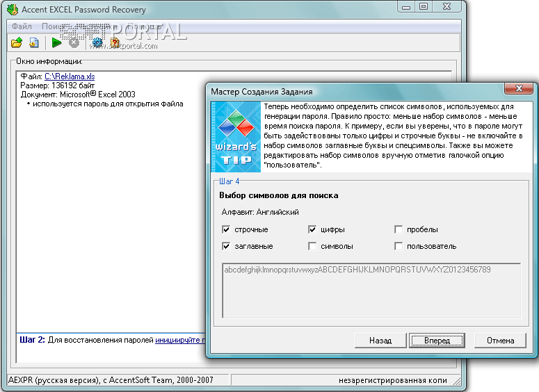Open the Файл menu
This screenshot has width=539, height=392.
[22, 26]
